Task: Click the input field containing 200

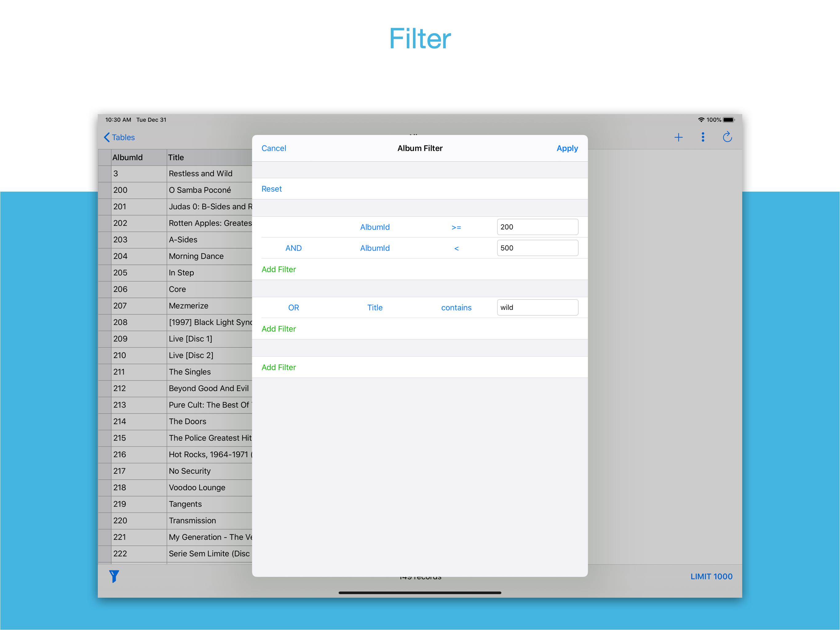Action: 537,227
